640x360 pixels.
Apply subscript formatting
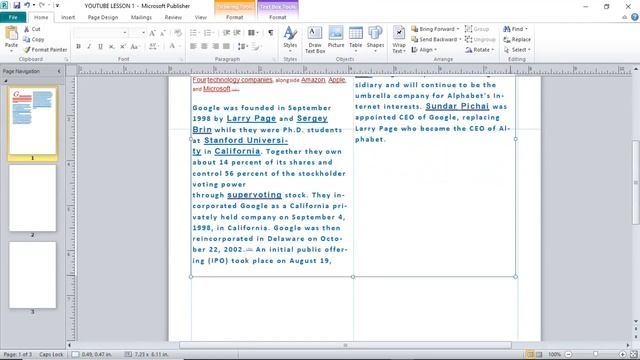pos(111,47)
